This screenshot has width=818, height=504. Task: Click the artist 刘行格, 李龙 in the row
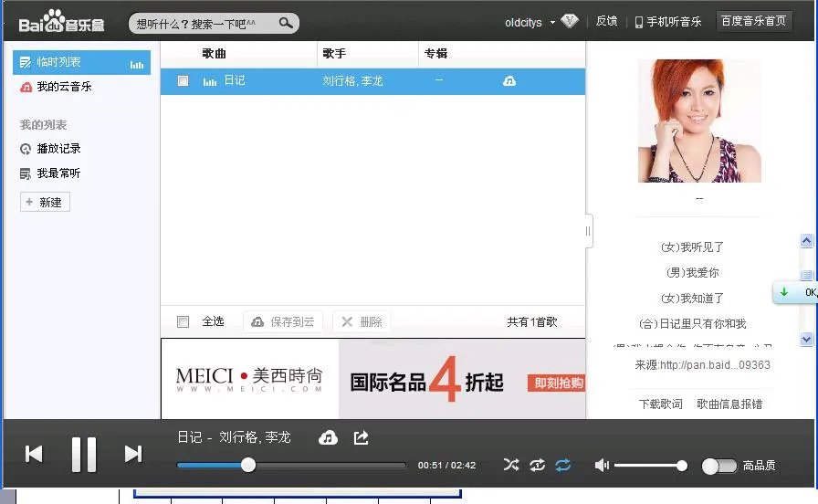(352, 81)
